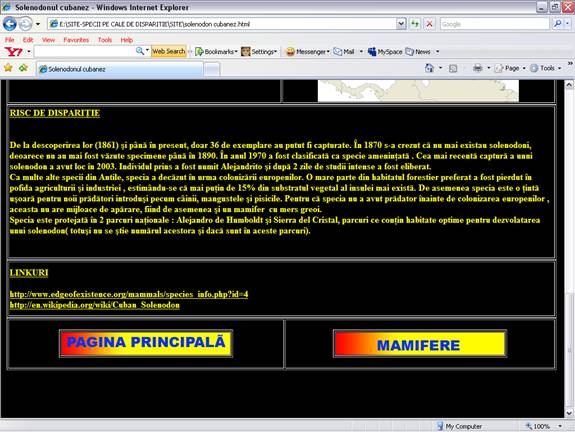Select the Solenodonul cubanez tab
This screenshot has width=575, height=432.
(x=120, y=69)
